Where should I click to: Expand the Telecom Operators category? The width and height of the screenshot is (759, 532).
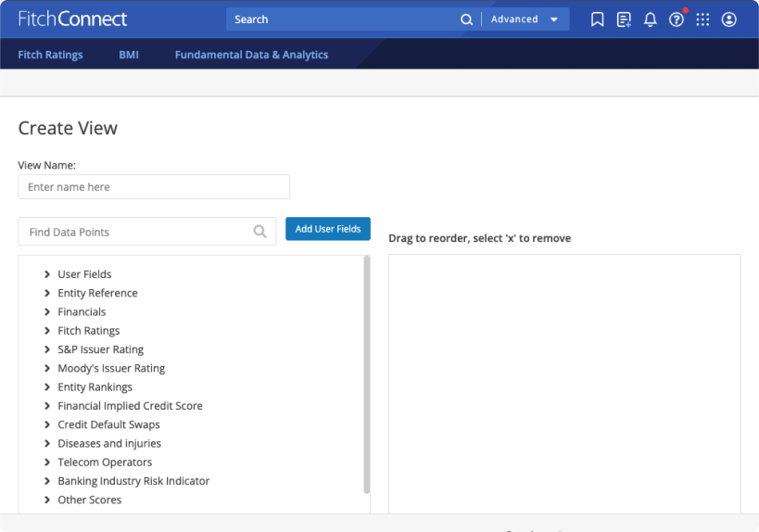[x=47, y=462]
